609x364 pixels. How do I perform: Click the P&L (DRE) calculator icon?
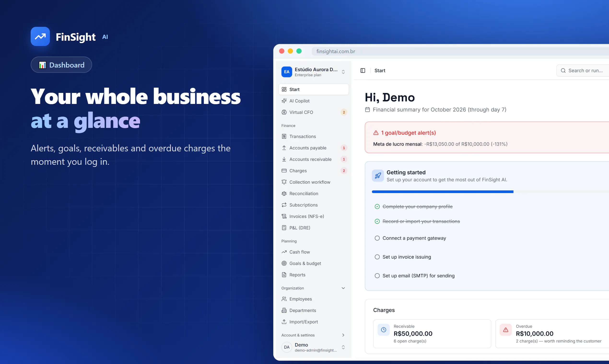(284, 228)
